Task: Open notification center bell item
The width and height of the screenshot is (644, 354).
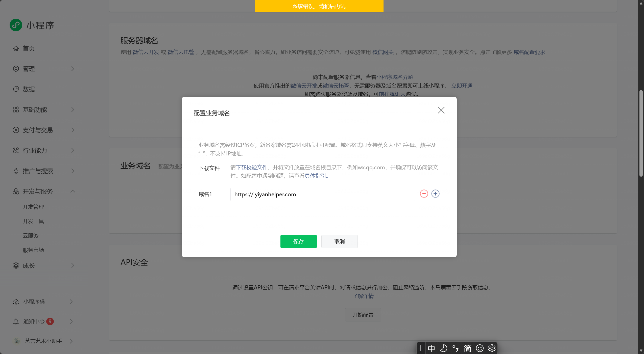Action: [34, 321]
